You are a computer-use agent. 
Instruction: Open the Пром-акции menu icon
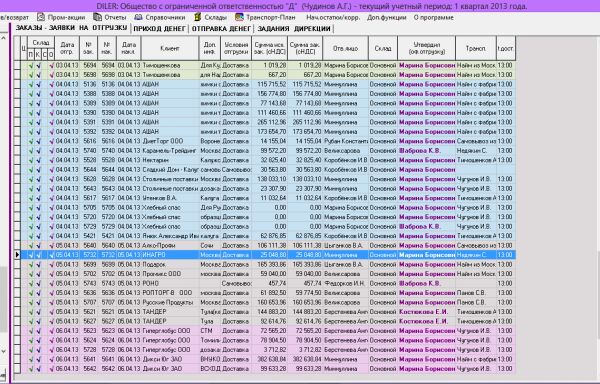(x=41, y=17)
